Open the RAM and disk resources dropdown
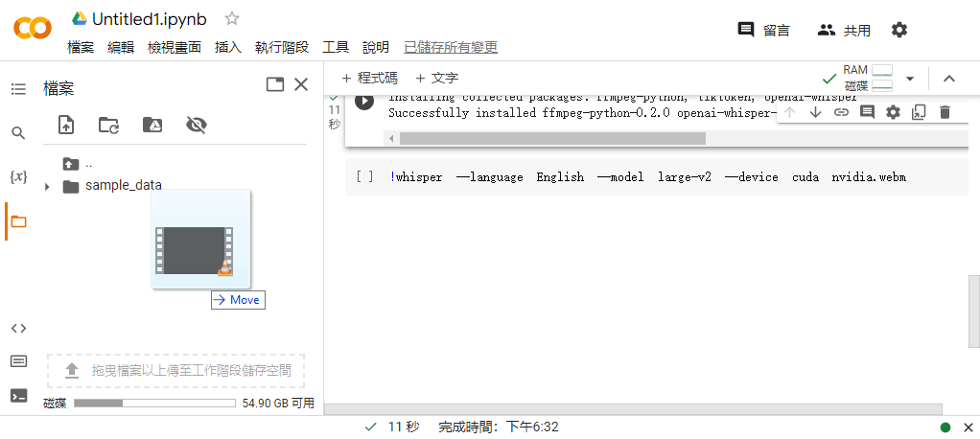This screenshot has height=439, width=980. coord(910,79)
